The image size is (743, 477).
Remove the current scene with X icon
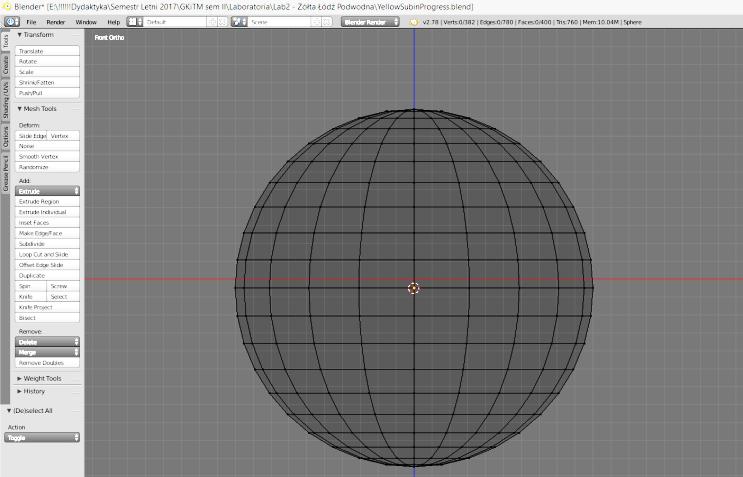[x=326, y=22]
